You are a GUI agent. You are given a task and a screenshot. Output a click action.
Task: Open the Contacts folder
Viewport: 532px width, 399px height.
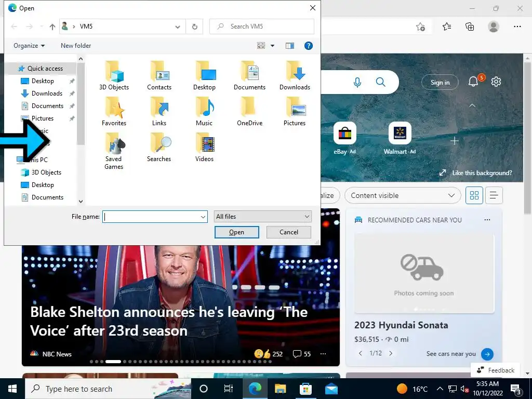pyautogui.click(x=159, y=76)
